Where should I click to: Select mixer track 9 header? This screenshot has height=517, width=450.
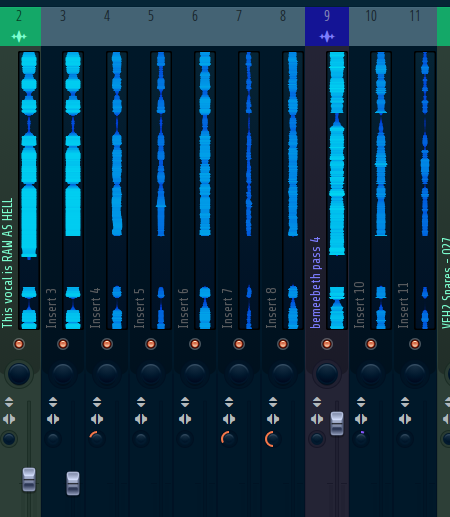click(327, 26)
